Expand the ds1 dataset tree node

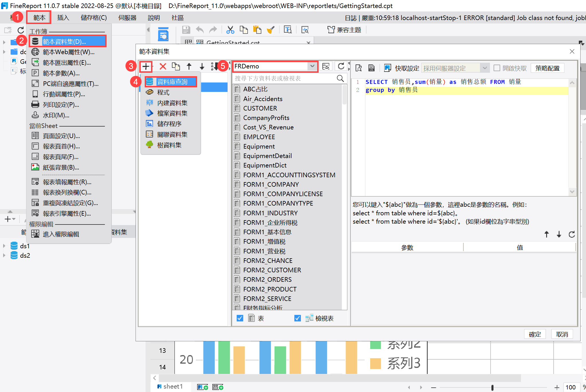(4, 246)
